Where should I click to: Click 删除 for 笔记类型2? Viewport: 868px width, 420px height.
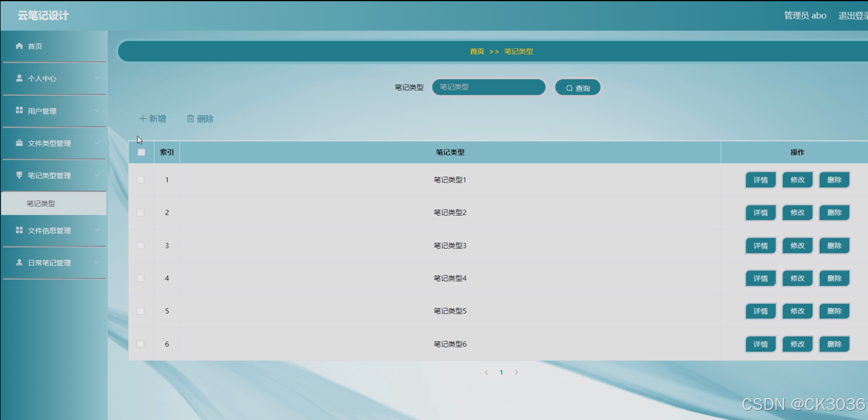[834, 213]
